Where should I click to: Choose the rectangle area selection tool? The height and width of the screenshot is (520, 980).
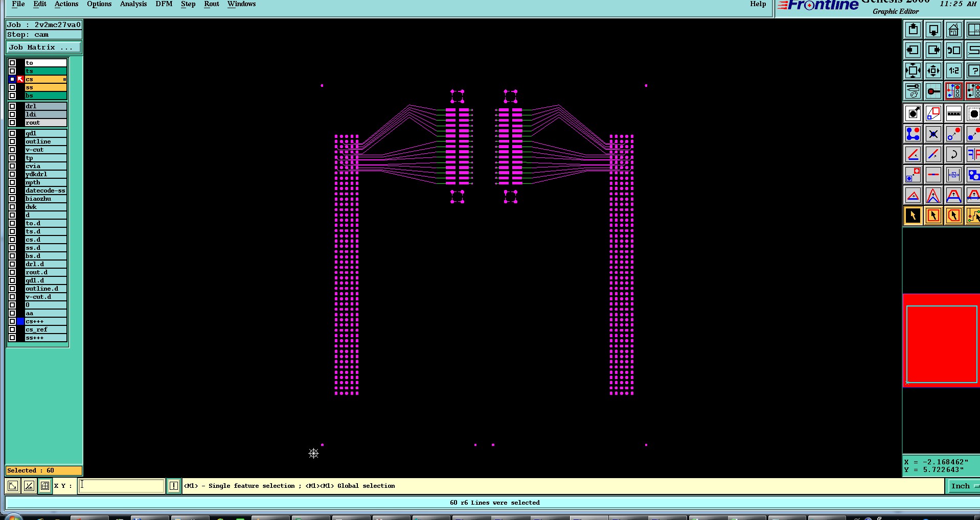(x=933, y=216)
